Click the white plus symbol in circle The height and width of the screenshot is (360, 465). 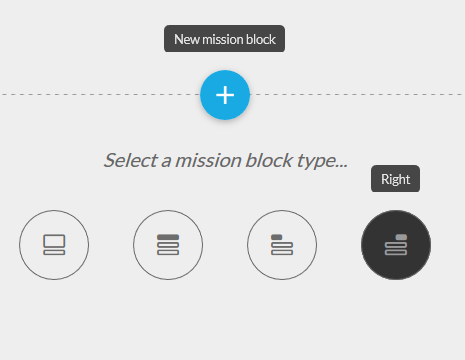(x=225, y=95)
